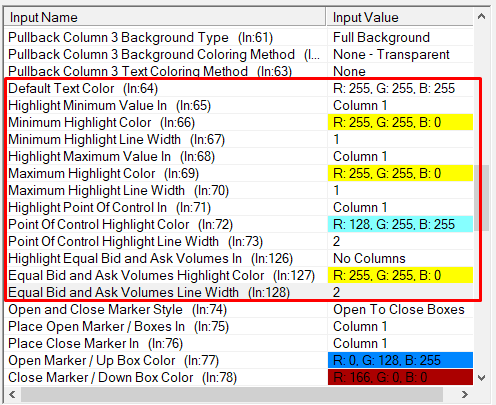Select the Default Text Color row
Viewport: 496px width, 405px height.
click(239, 88)
